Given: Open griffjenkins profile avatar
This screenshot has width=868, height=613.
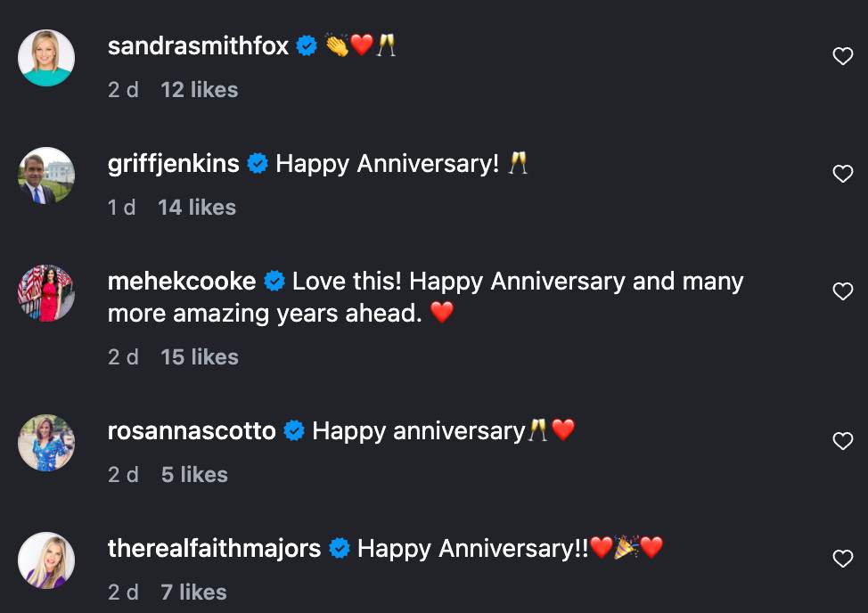Looking at the screenshot, I should coord(46,176).
